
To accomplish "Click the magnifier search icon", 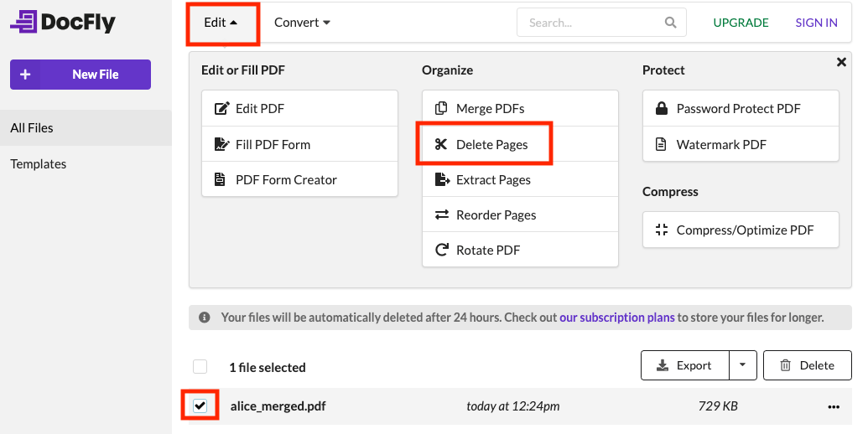I will point(670,23).
